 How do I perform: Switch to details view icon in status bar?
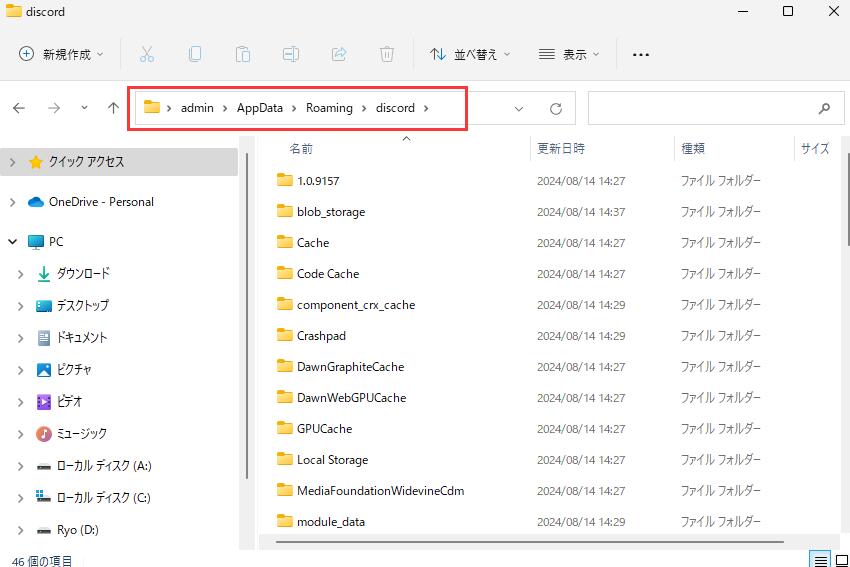tap(820, 560)
